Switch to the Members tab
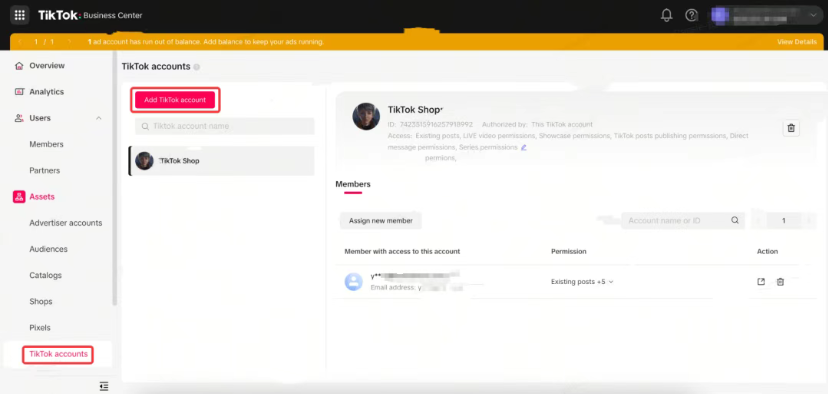This screenshot has height=399, width=828. pyautogui.click(x=353, y=184)
